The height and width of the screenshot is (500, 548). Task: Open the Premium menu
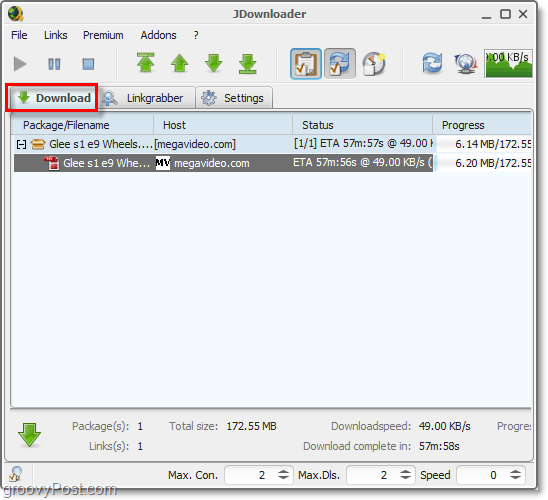point(103,35)
